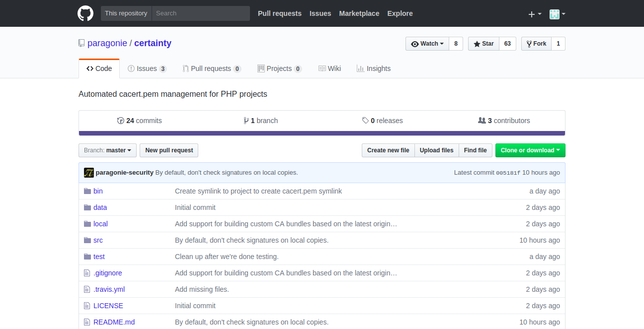
Task: Open the plus create-new menu
Action: pos(535,14)
